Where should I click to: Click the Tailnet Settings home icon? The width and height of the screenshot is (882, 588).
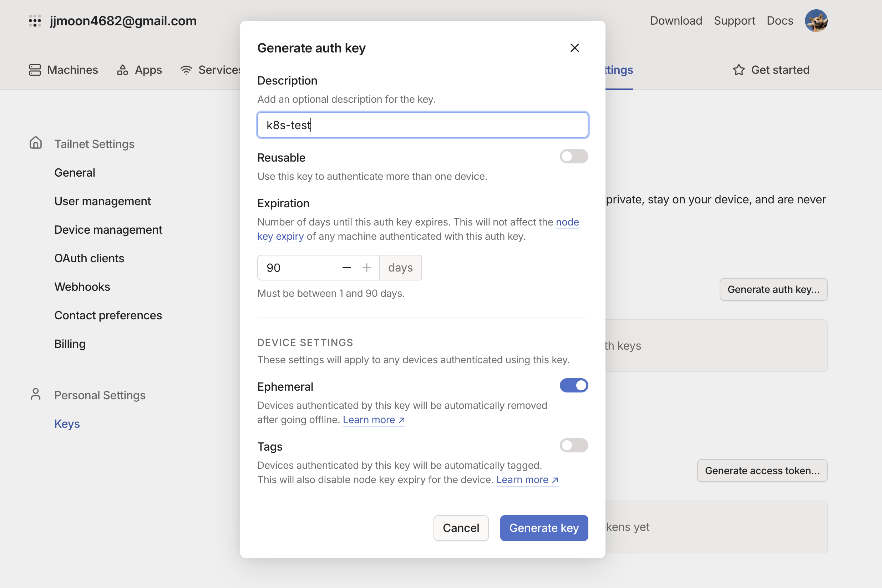point(36,143)
